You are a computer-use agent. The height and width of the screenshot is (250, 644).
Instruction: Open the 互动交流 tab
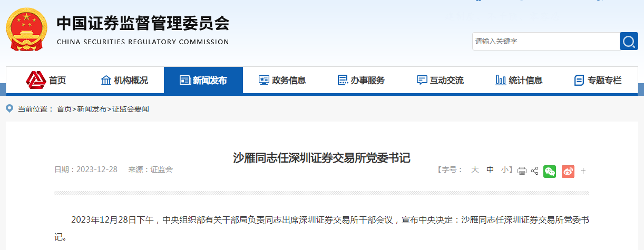(440, 81)
